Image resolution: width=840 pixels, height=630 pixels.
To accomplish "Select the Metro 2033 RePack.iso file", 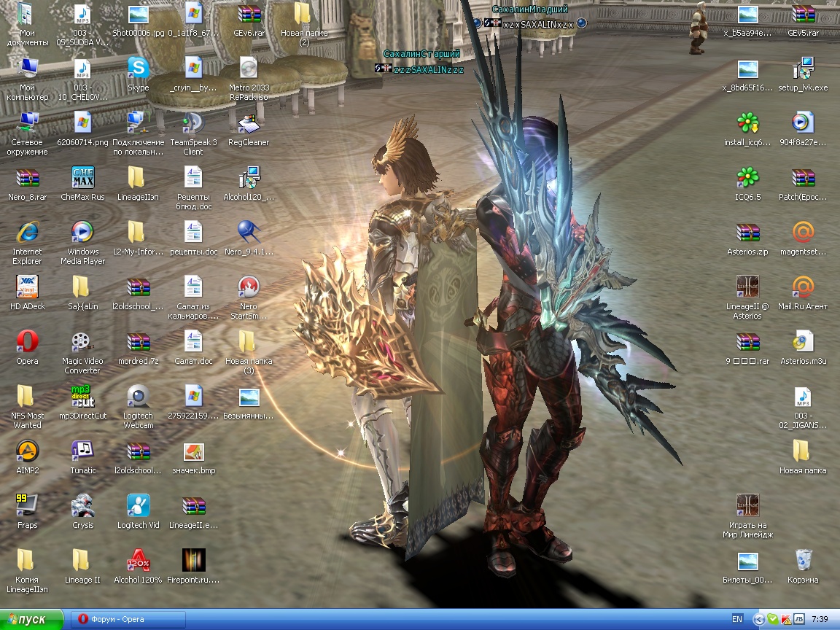I will [x=249, y=68].
